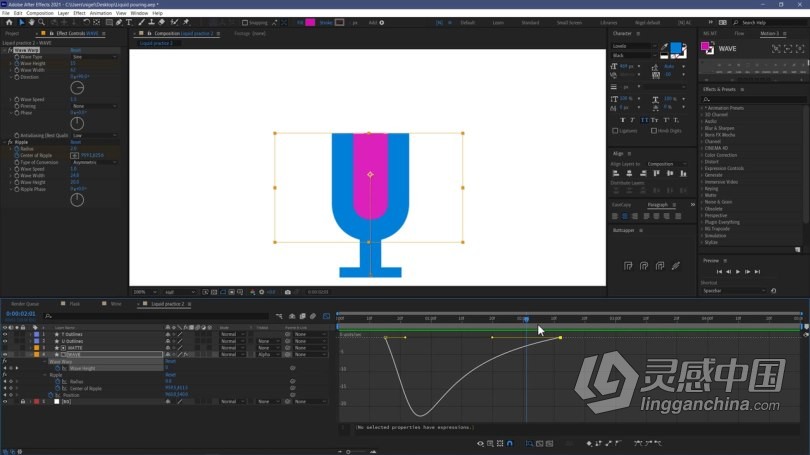810x455 pixels.
Task: Select the Puppet Pin tool
Action: (x=186, y=23)
